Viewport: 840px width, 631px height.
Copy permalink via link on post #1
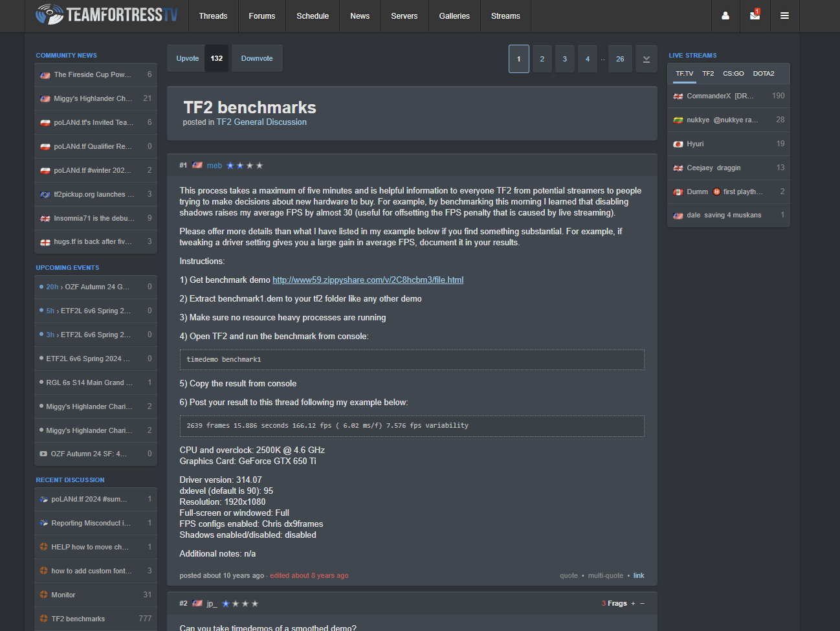tap(639, 576)
